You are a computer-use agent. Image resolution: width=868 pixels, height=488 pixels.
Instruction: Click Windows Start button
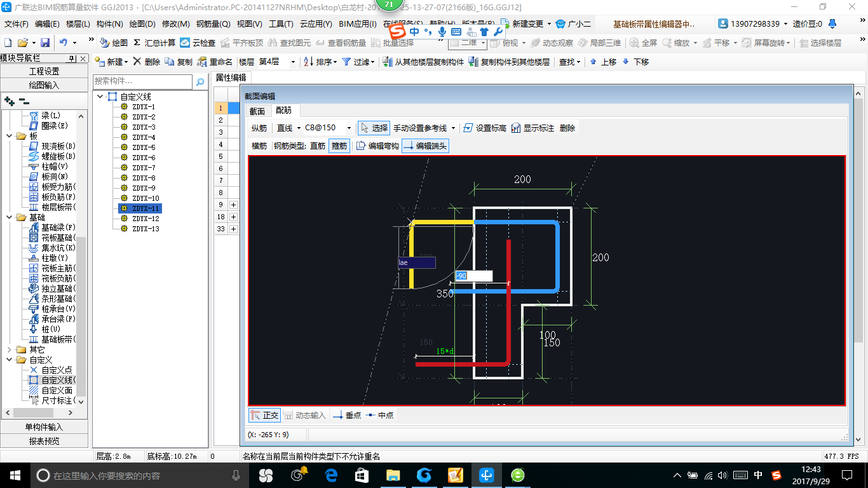pos(15,475)
